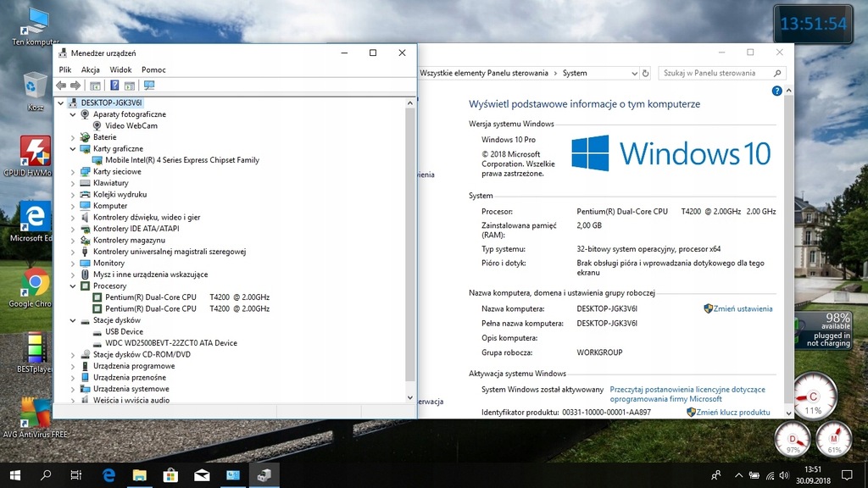Screen dimensions: 868x488
Task: Open the network Wi-Fi tray icon
Action: point(770,475)
